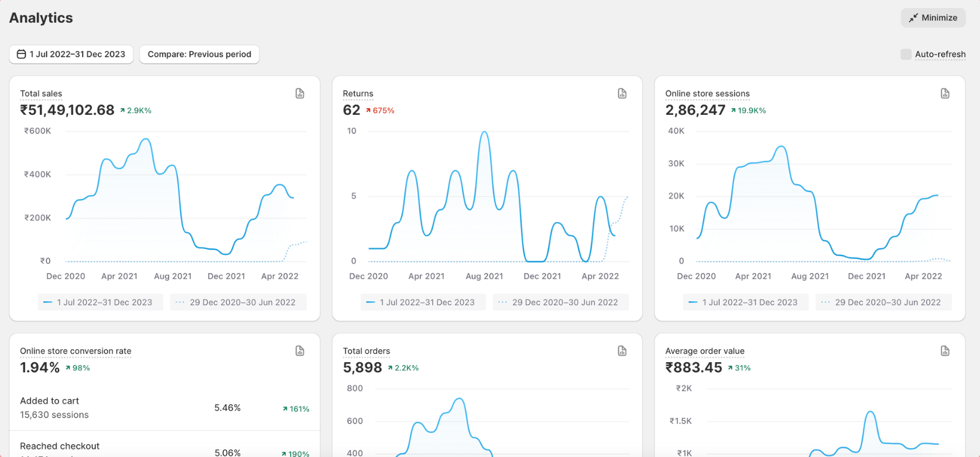Click the Average order value title
Screen dimensions: 980x457
pyautogui.click(x=705, y=351)
